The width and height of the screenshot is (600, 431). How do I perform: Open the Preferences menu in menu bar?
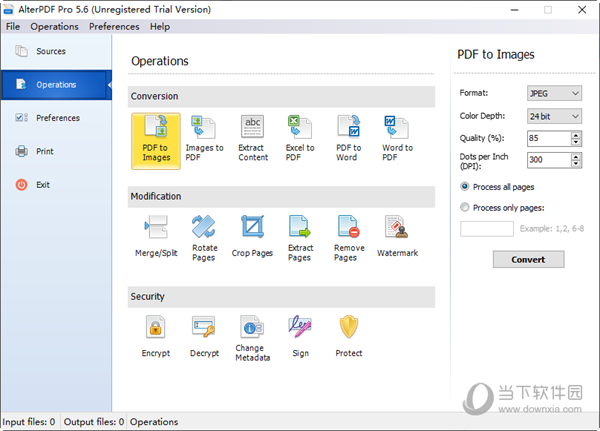[114, 26]
